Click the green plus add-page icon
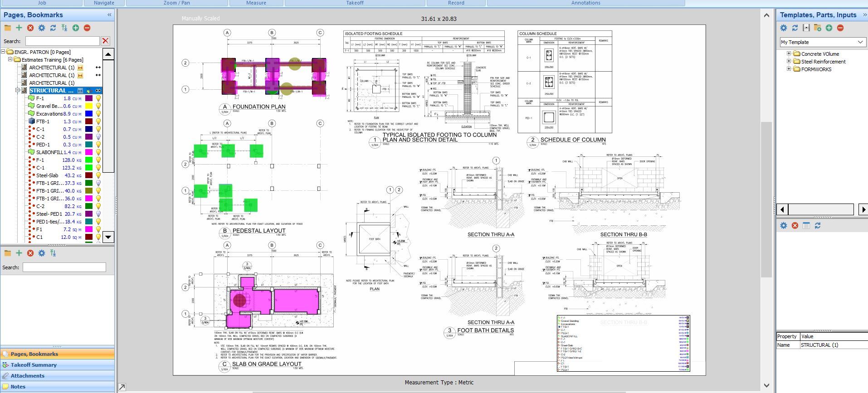The width and height of the screenshot is (868, 393). [19, 28]
